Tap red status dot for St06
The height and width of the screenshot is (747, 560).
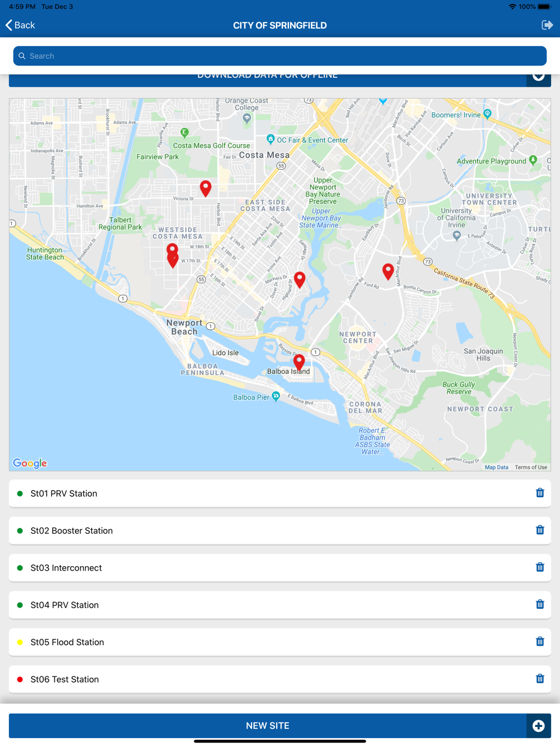click(20, 679)
